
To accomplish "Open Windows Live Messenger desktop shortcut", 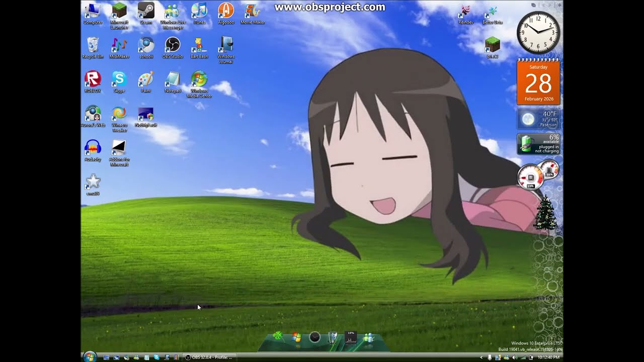I will 173,16.
